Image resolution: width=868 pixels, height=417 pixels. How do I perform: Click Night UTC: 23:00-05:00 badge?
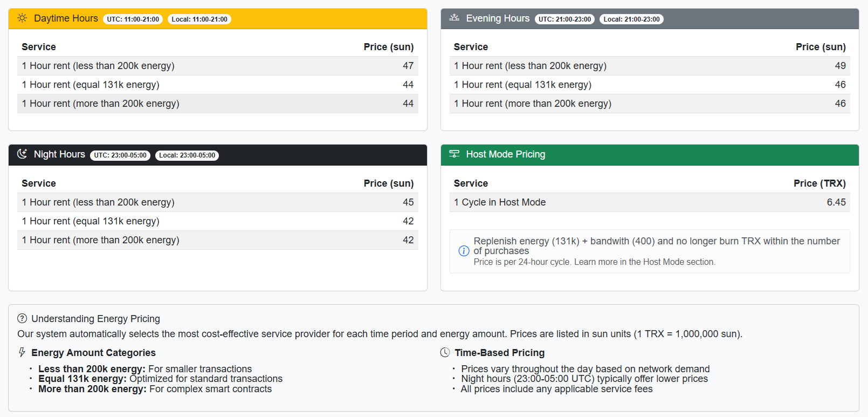[120, 155]
